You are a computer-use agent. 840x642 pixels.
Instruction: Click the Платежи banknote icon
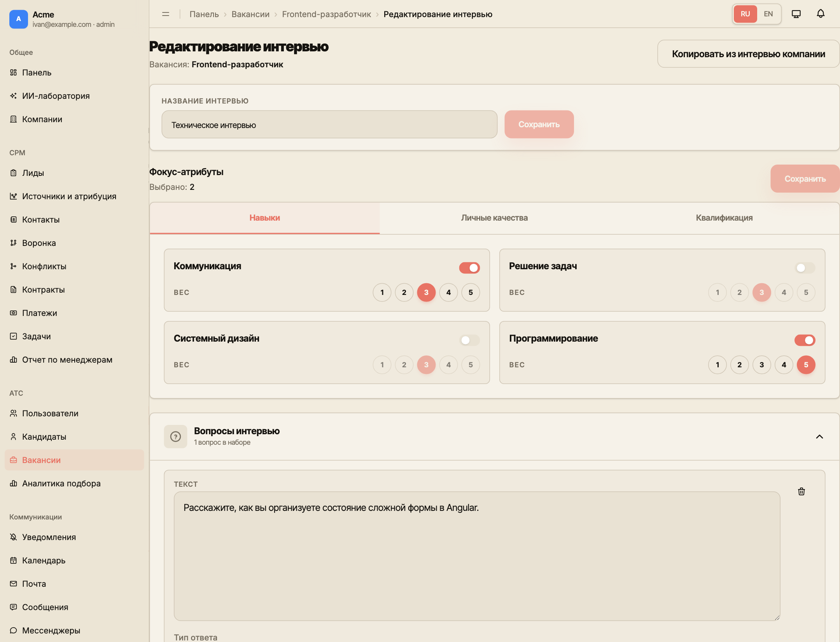(14, 313)
